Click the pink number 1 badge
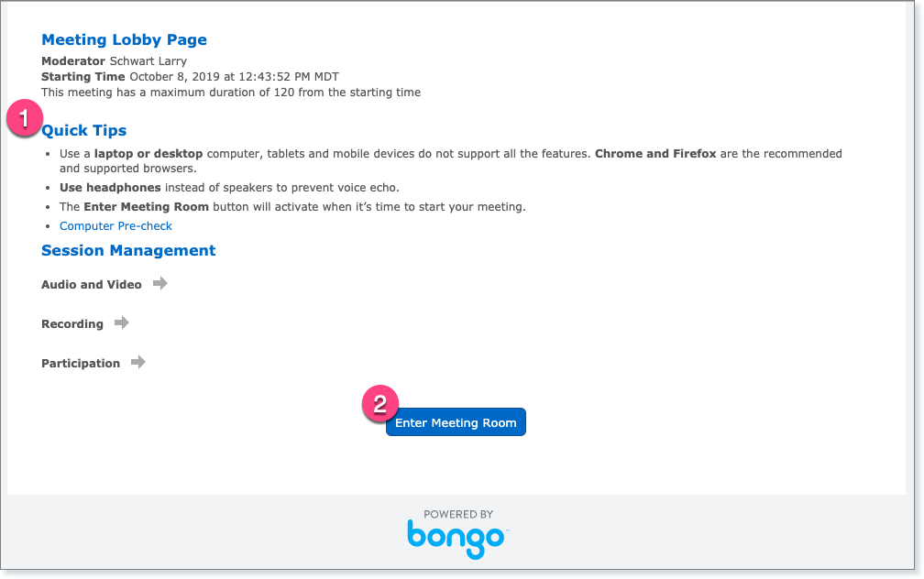 click(x=24, y=118)
